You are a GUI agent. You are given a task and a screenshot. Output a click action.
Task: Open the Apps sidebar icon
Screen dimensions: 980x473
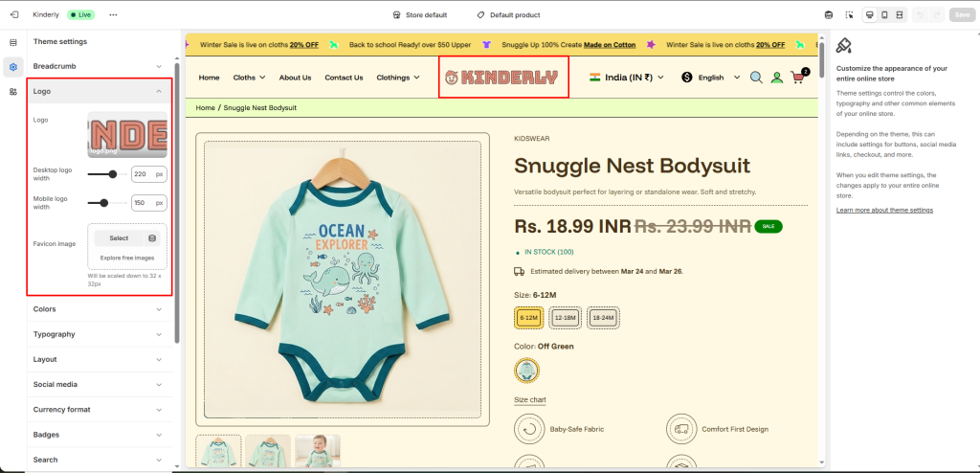(x=13, y=91)
